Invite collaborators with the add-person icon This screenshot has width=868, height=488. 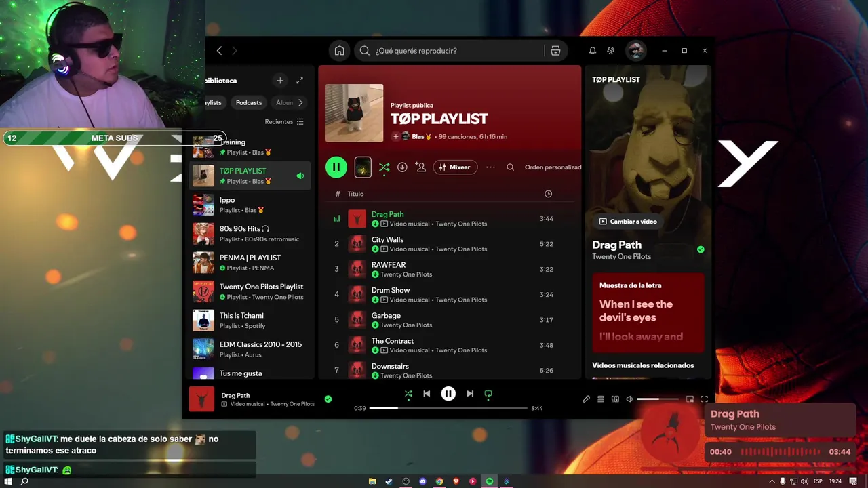pyautogui.click(x=420, y=167)
